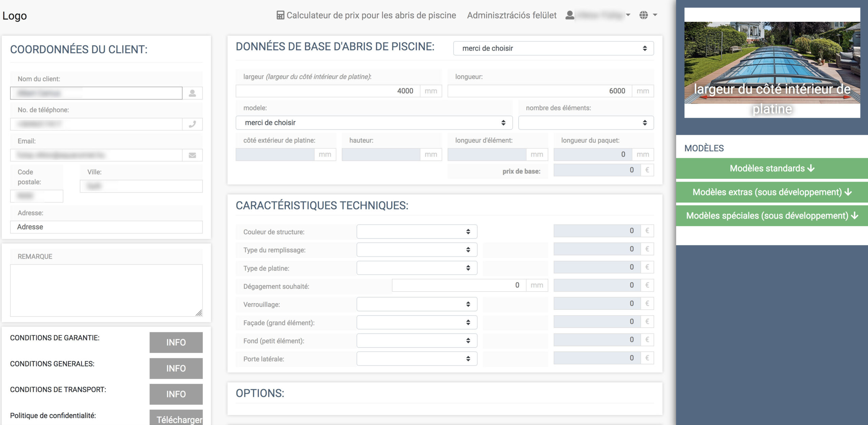Open Calculateur de prix pour les abris de piscine

tap(366, 15)
